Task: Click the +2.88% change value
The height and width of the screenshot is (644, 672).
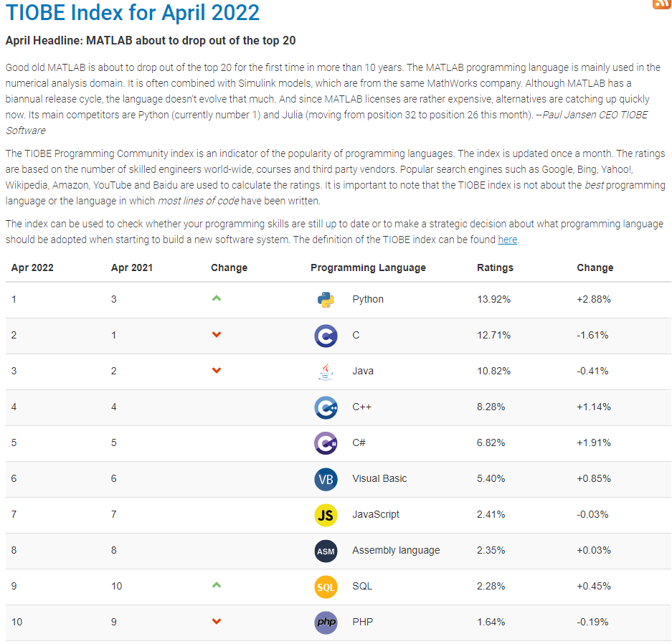Action: pyautogui.click(x=594, y=300)
